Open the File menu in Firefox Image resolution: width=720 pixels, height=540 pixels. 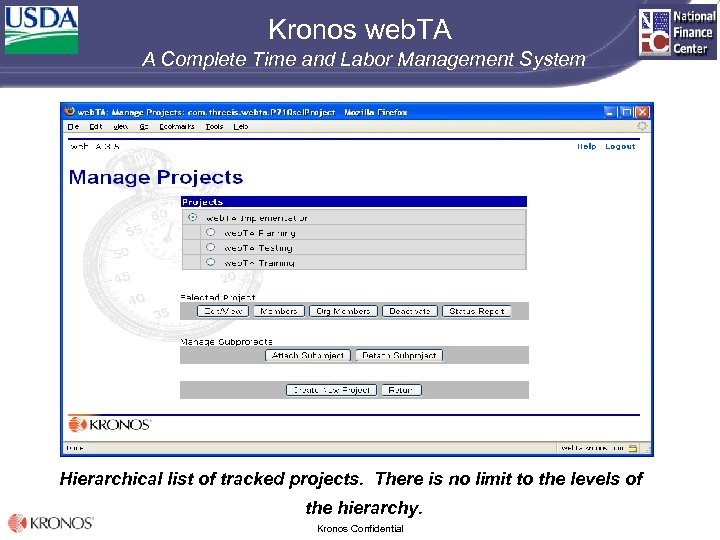73,126
